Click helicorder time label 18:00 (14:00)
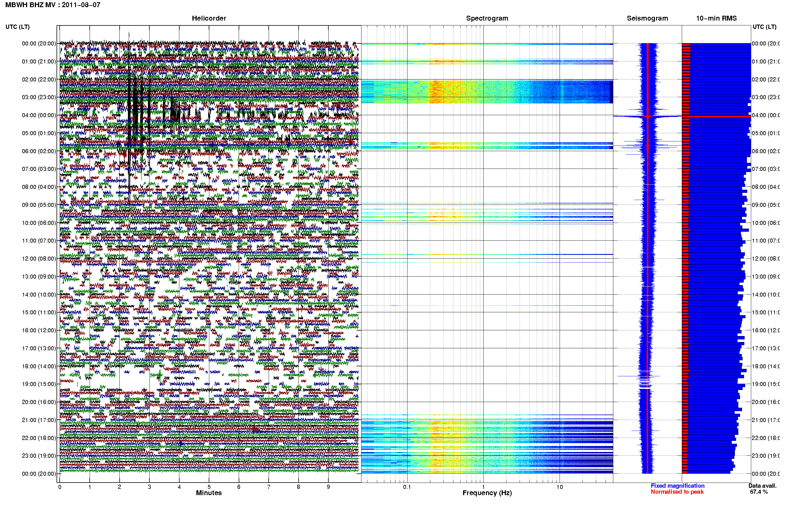Image resolution: width=812 pixels, height=508 pixels. (39, 366)
